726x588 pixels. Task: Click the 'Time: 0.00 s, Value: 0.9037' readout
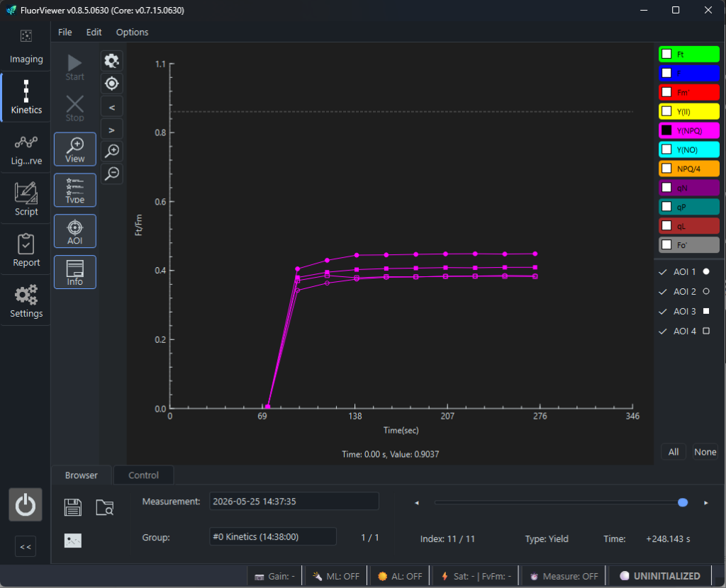(x=391, y=454)
